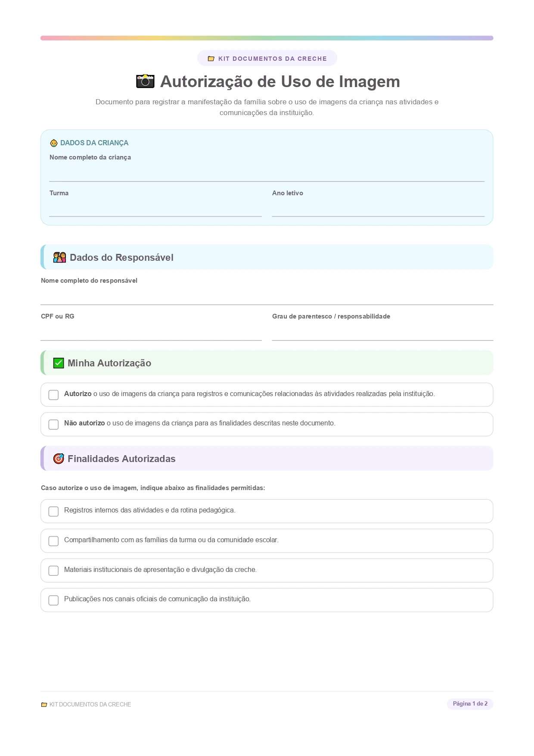534x756 pixels.
Task: Select the Materiais institucionais checkbox
Action: [53, 571]
